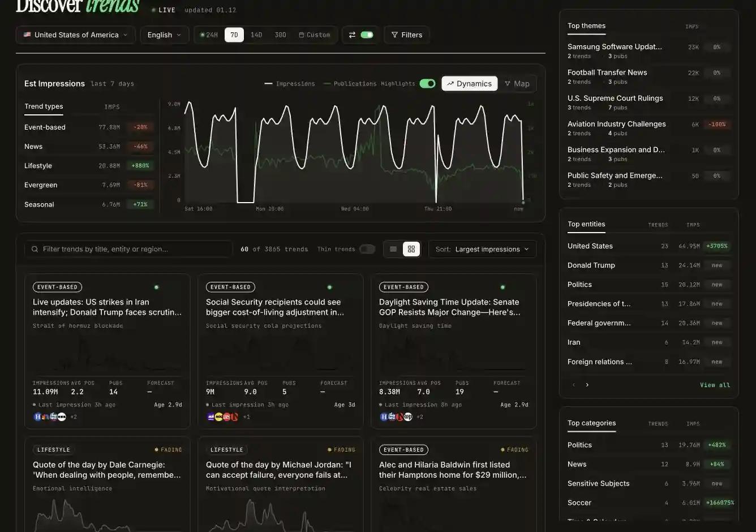The height and width of the screenshot is (532, 756).
Task: Click the EVENT-BASED tag on Iran strikes card
Action: (57, 287)
